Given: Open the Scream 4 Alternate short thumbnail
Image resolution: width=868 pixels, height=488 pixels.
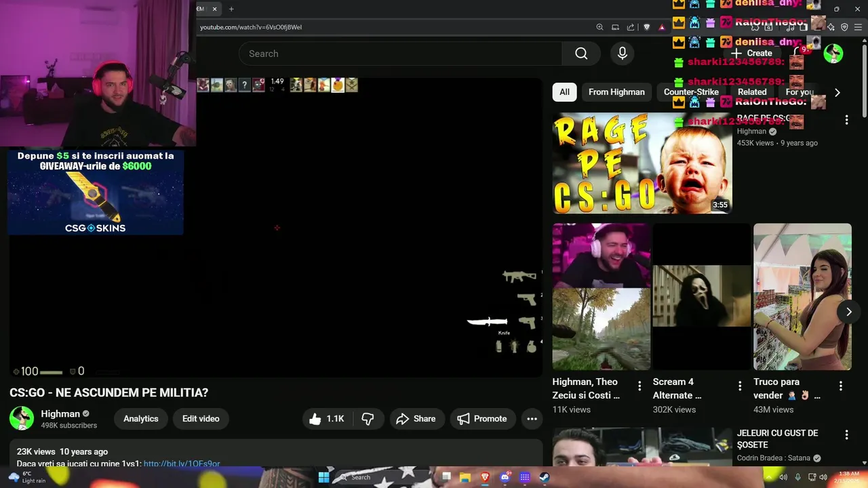Looking at the screenshot, I should tap(702, 297).
